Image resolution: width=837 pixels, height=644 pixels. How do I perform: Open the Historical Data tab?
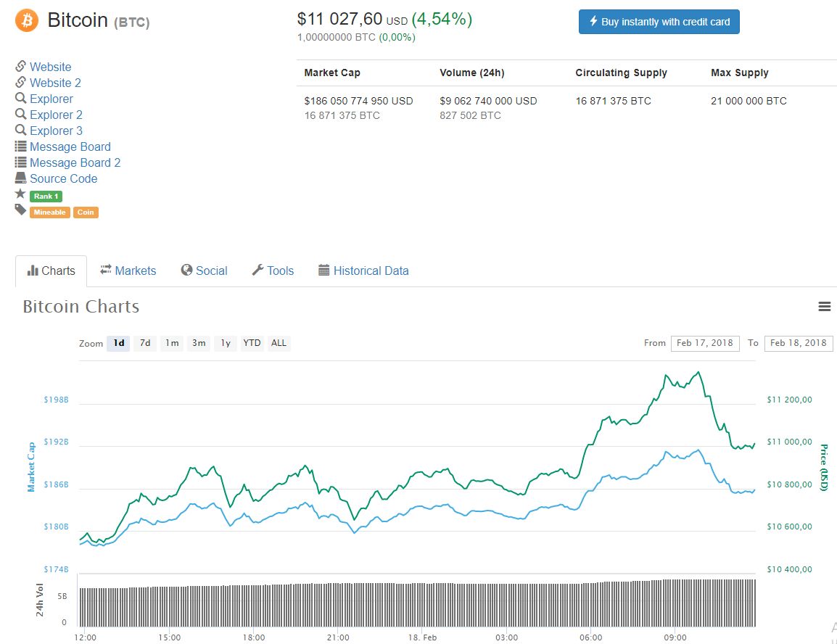363,271
